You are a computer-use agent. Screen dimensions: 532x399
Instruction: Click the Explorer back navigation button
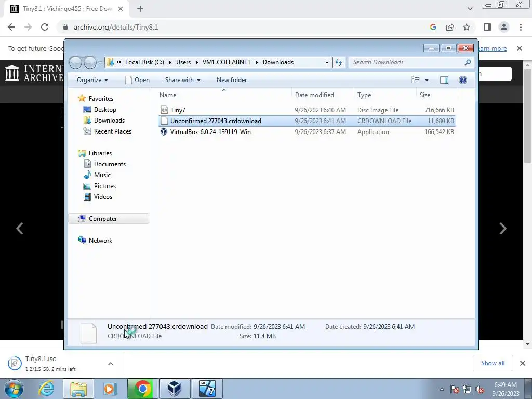click(x=76, y=62)
